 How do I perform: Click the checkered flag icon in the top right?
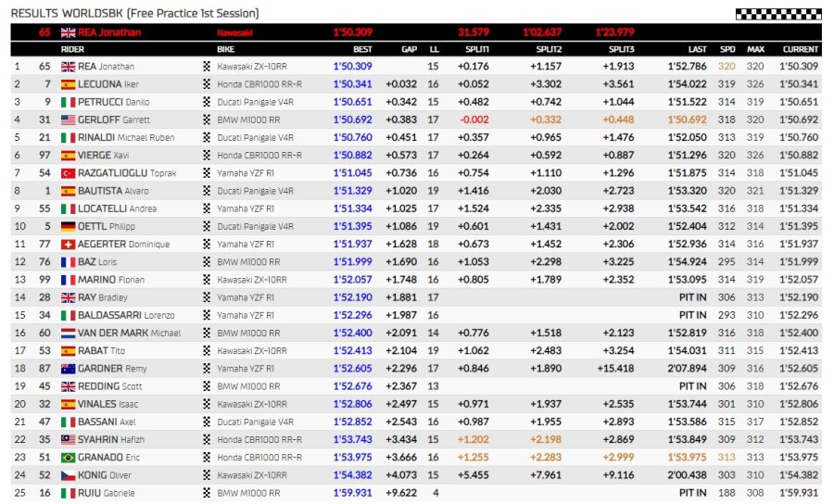coord(778,14)
